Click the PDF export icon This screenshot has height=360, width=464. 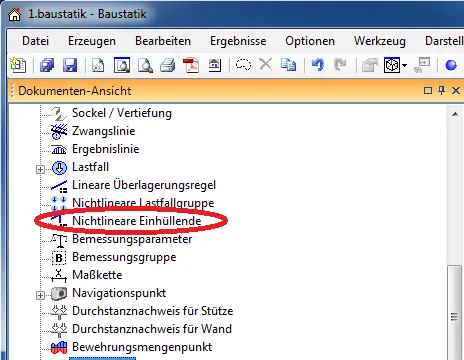(191, 65)
